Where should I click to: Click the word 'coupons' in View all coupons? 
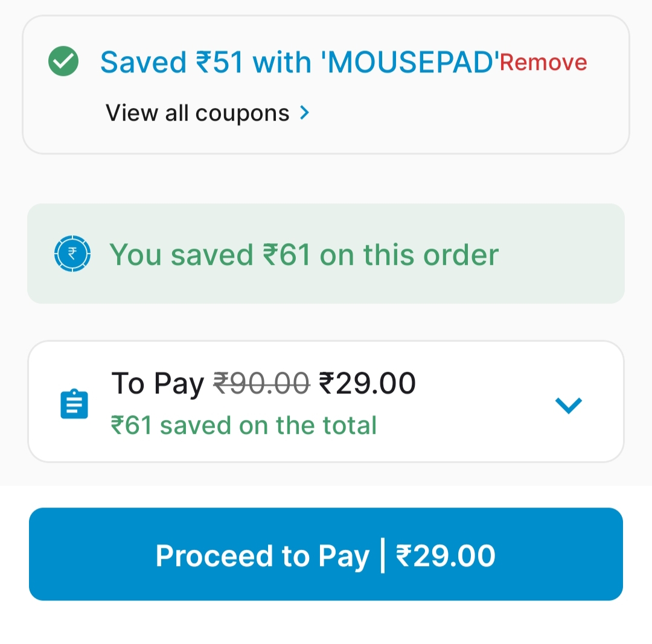(243, 113)
